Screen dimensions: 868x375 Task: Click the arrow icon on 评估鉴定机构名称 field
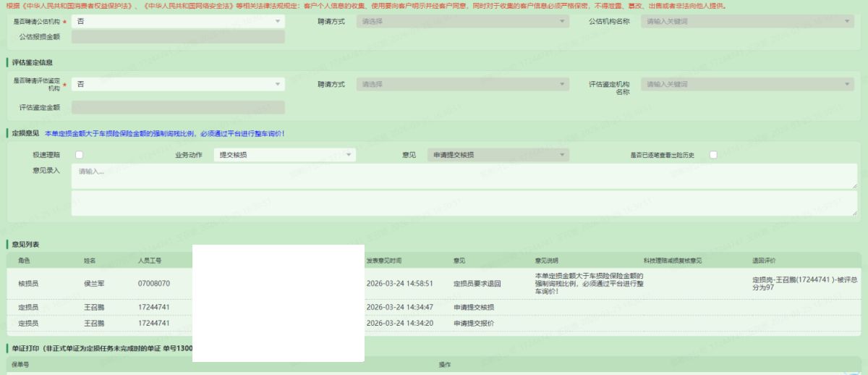pos(848,85)
